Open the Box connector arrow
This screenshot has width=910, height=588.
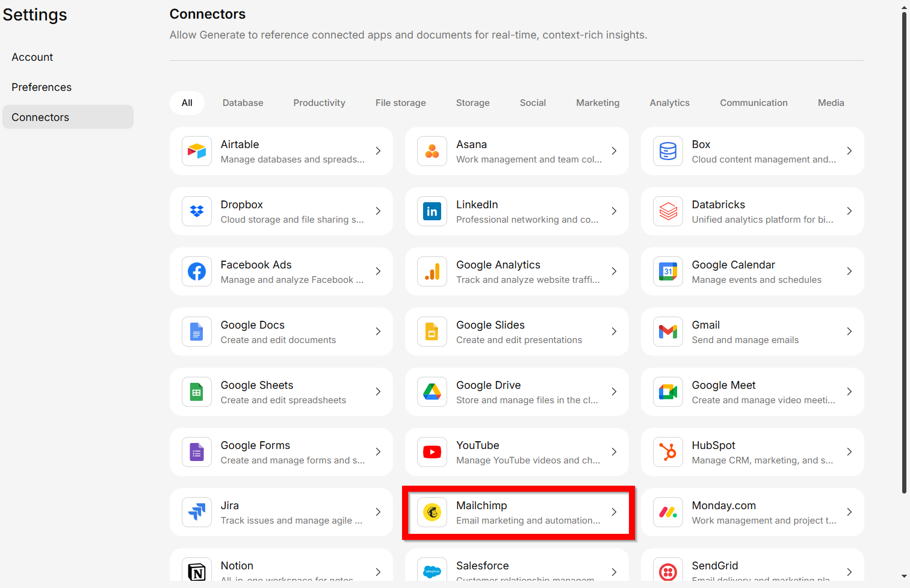849,151
